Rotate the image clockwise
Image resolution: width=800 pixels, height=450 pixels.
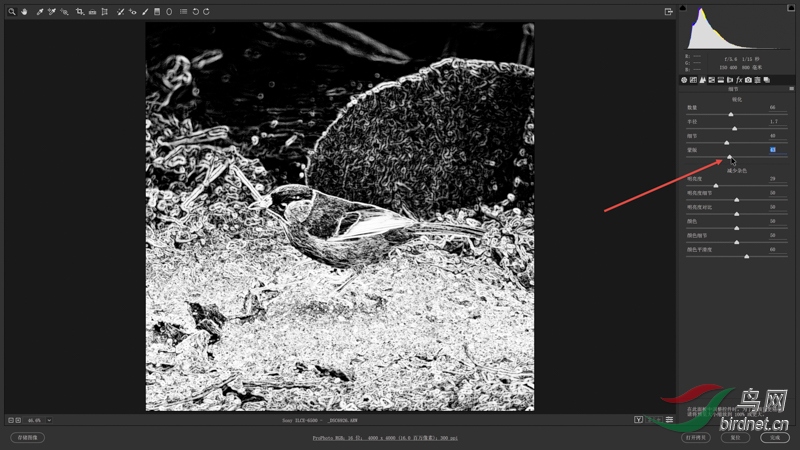click(x=206, y=12)
